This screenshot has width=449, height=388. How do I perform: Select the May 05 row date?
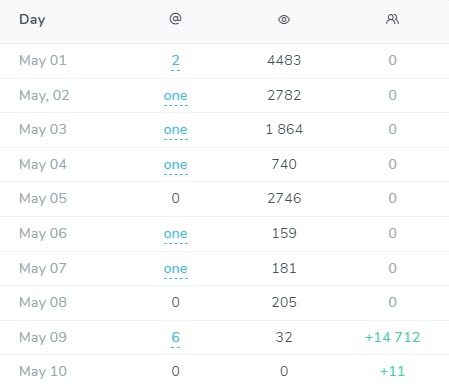point(43,199)
